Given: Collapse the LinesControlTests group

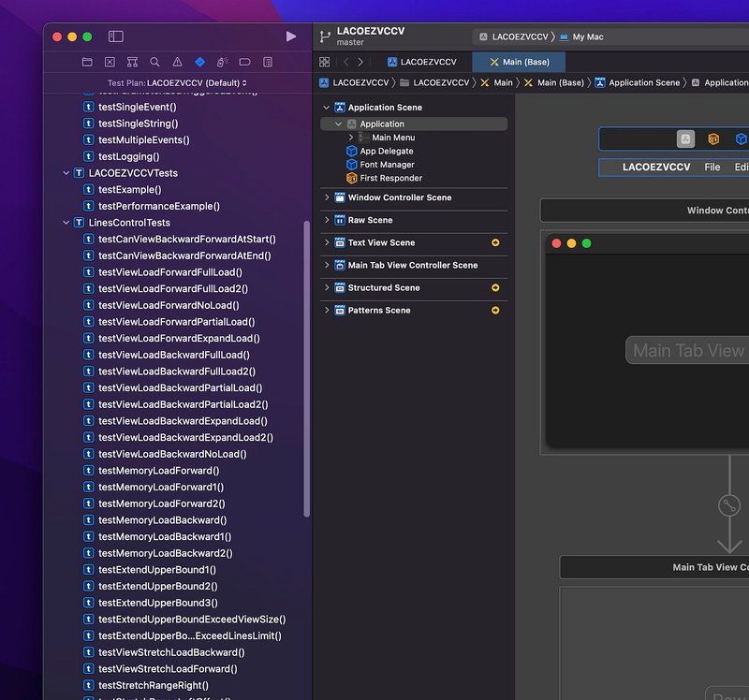Looking at the screenshot, I should tap(66, 223).
